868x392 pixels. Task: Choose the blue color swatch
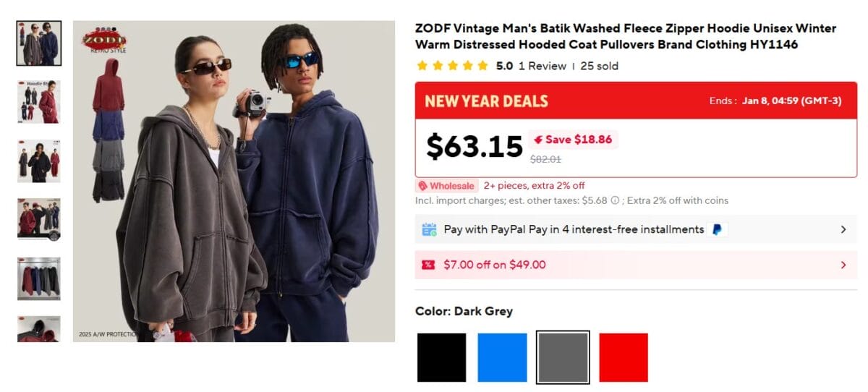tap(502, 357)
